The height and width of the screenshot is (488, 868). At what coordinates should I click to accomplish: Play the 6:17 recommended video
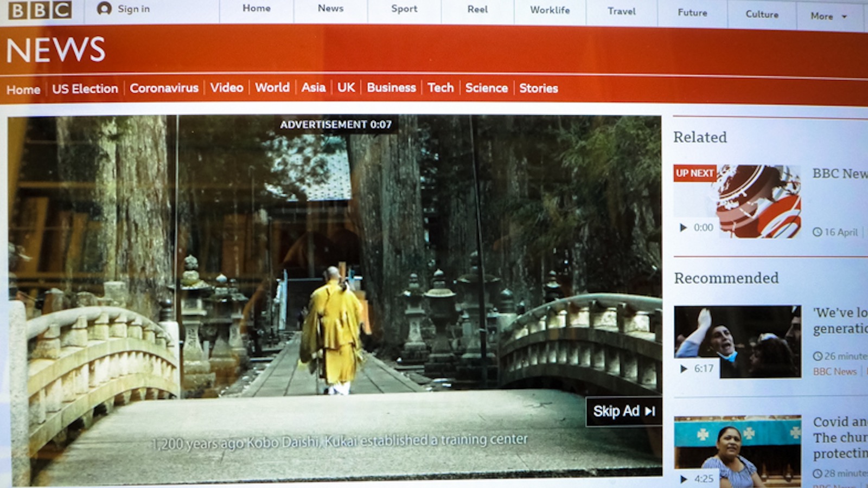point(697,369)
